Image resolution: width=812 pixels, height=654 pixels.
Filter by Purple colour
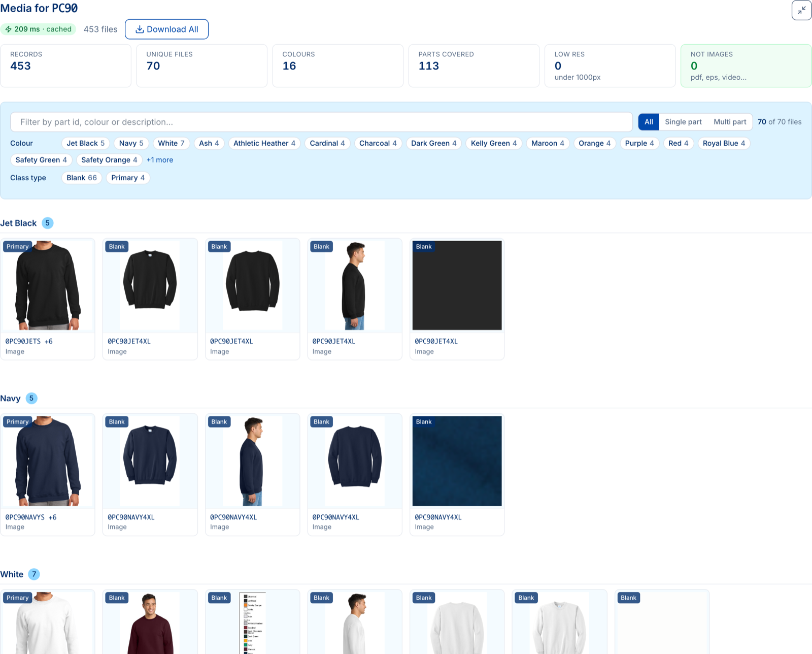coord(639,143)
